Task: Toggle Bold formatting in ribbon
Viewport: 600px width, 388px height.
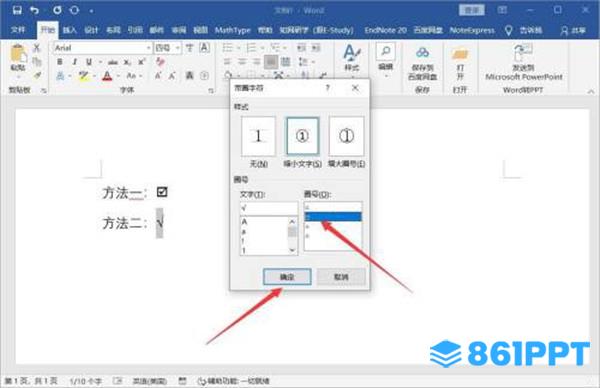Action: click(60, 62)
